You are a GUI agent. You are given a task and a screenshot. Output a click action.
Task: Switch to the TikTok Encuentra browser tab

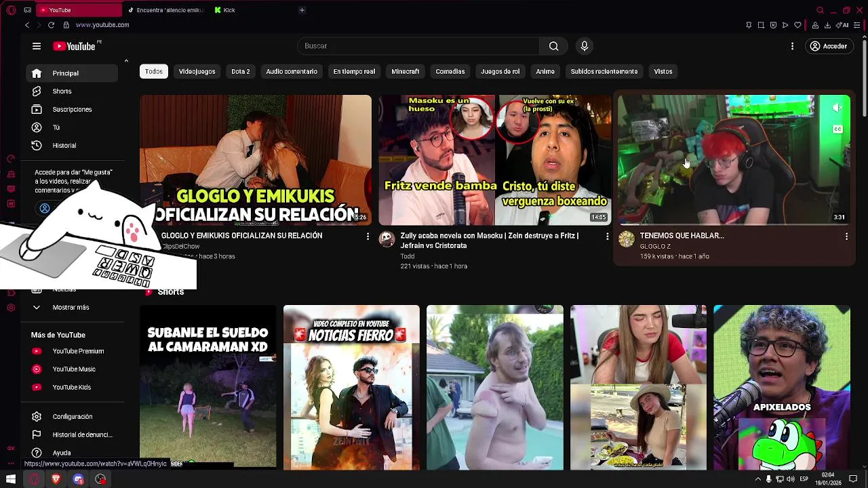[x=166, y=10]
